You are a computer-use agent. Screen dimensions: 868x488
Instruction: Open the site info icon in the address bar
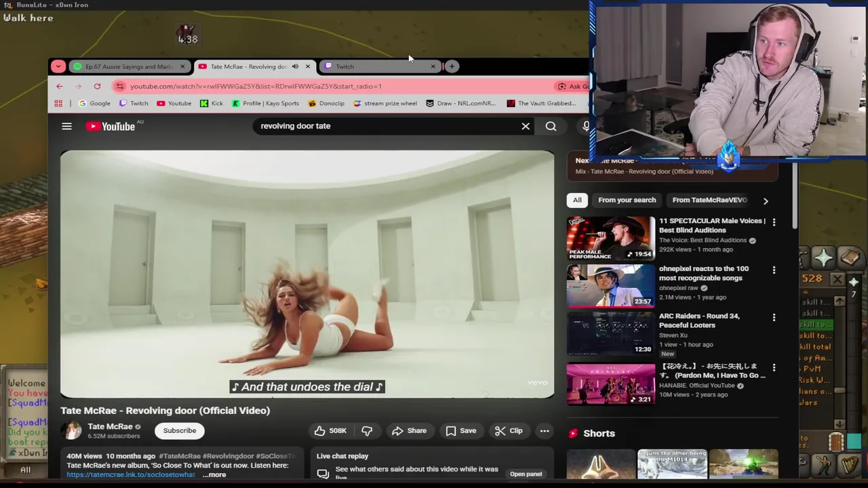click(x=120, y=86)
